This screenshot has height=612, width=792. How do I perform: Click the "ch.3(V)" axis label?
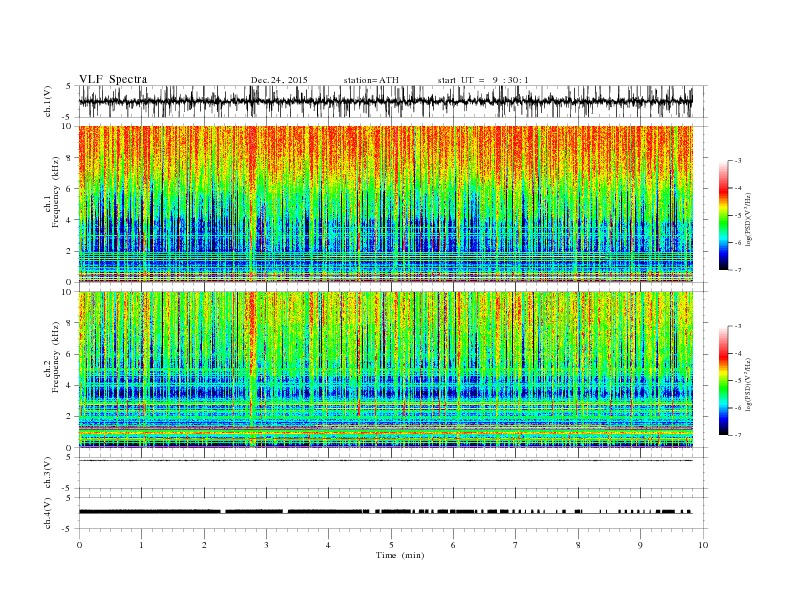[x=48, y=472]
